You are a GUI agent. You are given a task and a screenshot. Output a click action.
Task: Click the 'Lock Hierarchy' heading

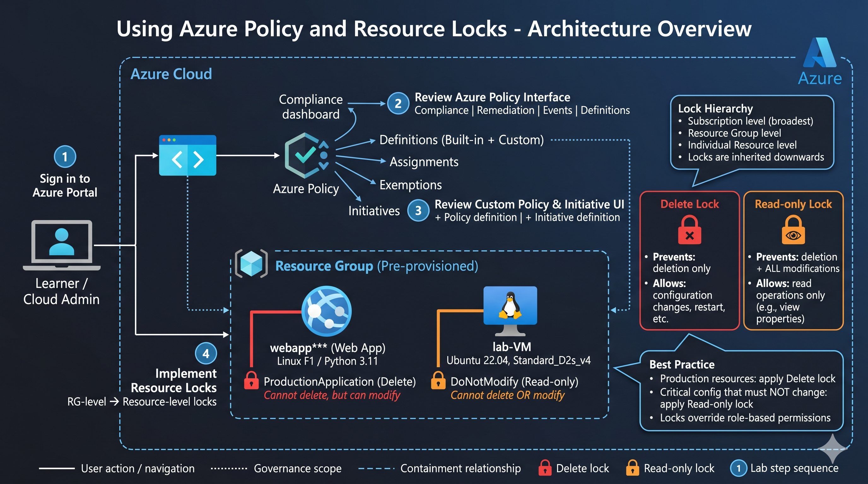pyautogui.click(x=715, y=109)
